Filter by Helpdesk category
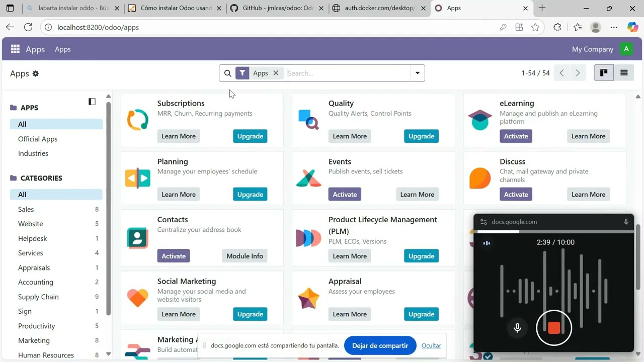 point(56,238)
